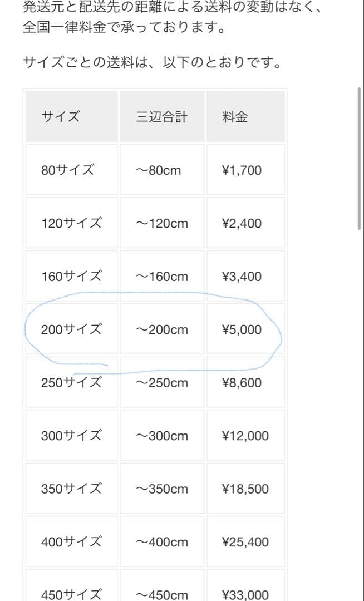Select the 120サイズ row label
Viewport: 364px width, 601px height.
(x=71, y=224)
